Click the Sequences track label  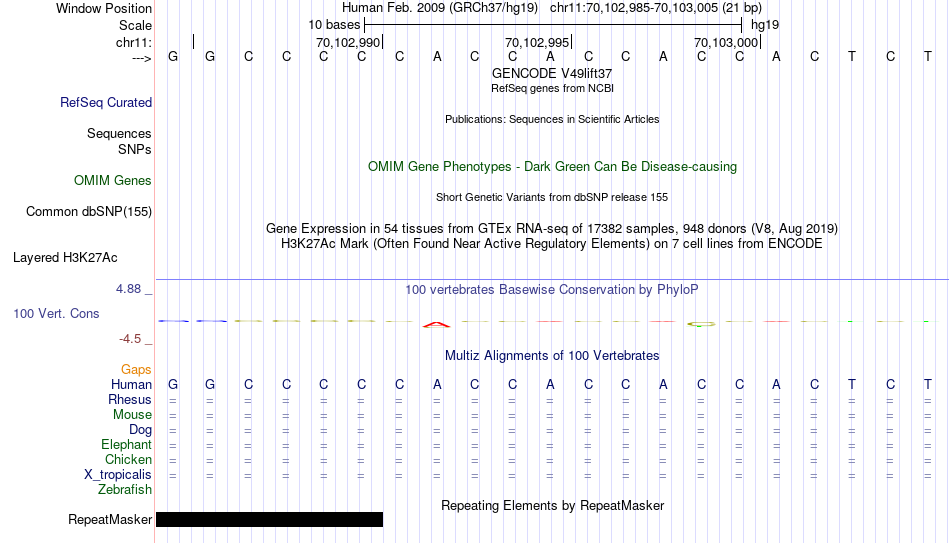coord(119,133)
